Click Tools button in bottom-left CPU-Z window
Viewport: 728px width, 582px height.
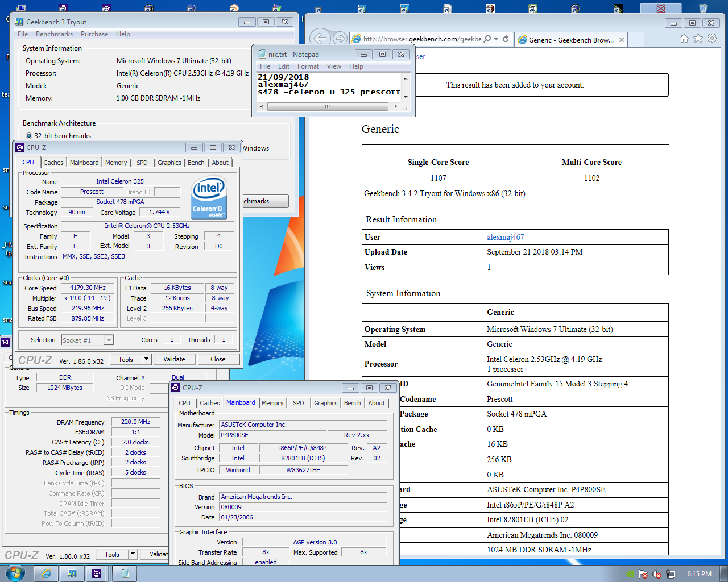pyautogui.click(x=112, y=554)
